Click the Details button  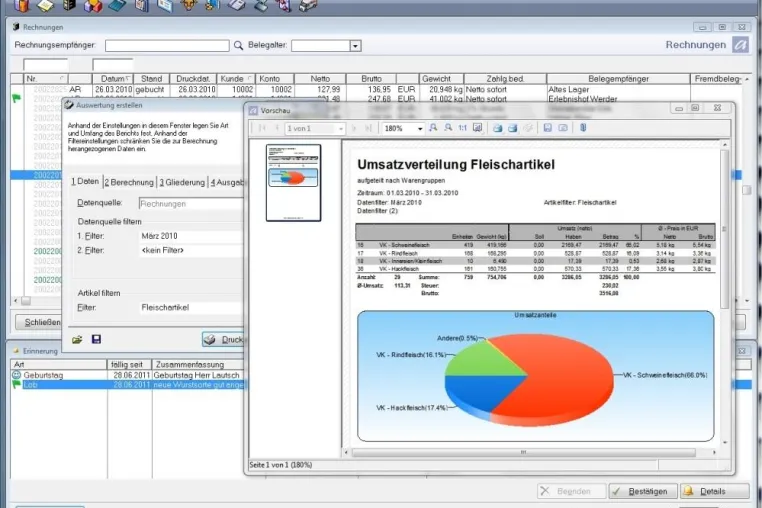714,491
